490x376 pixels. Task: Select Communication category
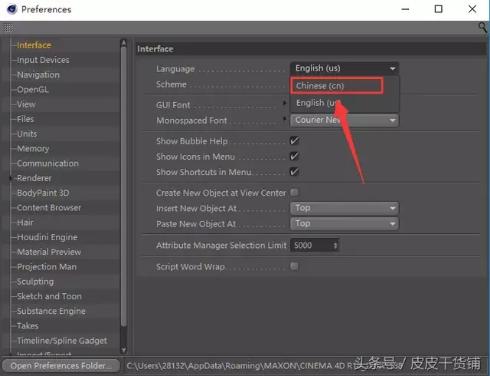click(x=48, y=163)
